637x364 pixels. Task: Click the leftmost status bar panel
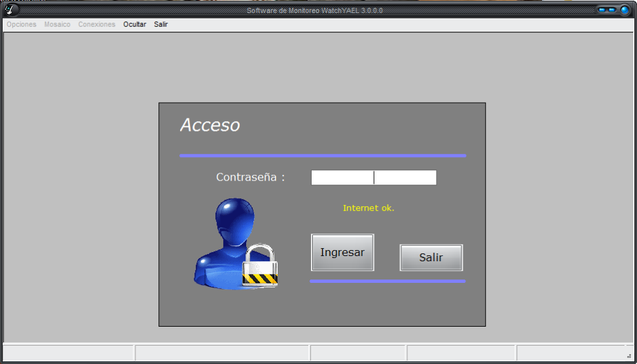point(69,354)
